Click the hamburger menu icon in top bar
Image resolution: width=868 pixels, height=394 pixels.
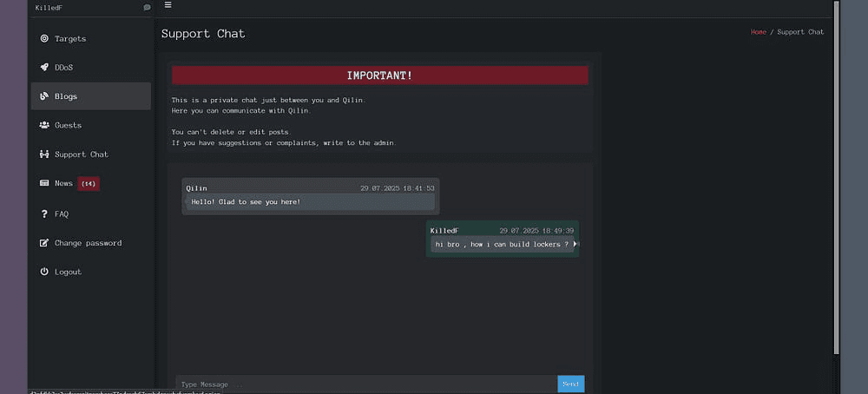pyautogui.click(x=168, y=5)
